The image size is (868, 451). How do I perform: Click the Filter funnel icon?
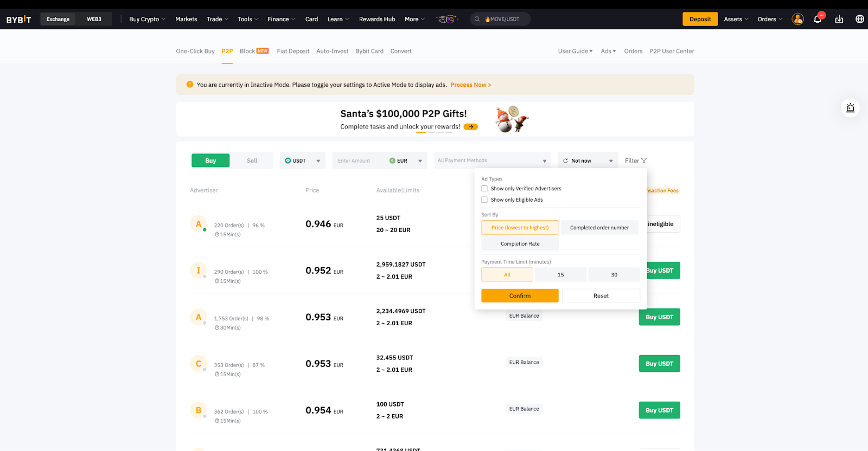click(644, 160)
